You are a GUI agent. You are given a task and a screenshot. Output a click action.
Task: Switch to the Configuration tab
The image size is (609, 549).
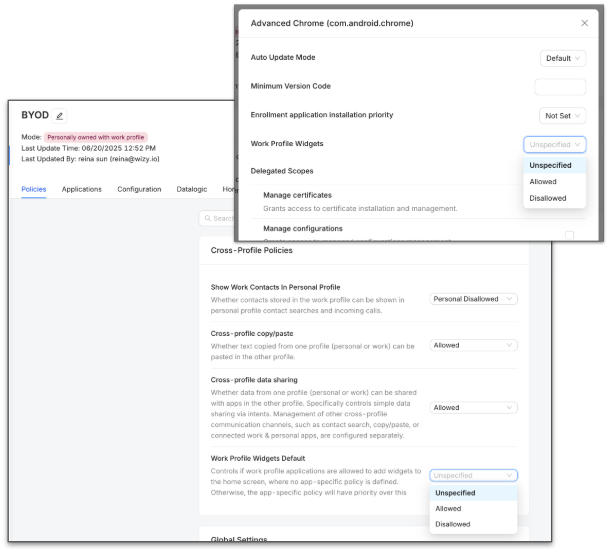139,189
